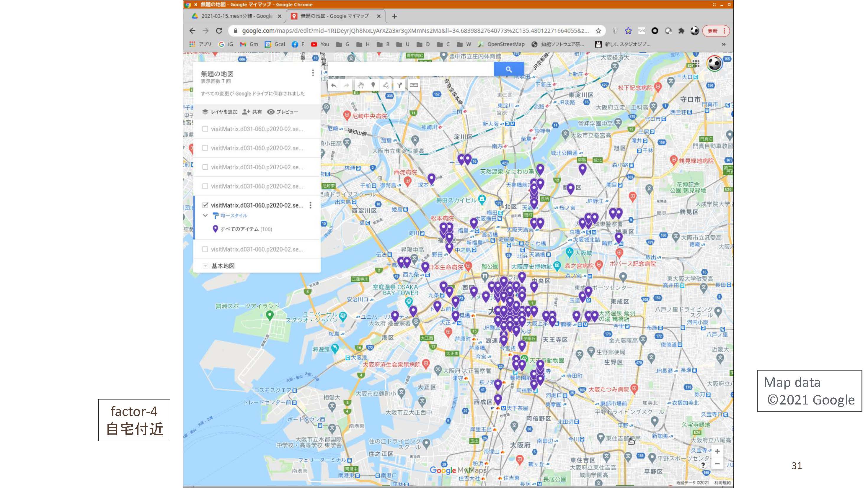Bookmark this page with the star icon
Image resolution: width=868 pixels, height=488 pixels.
coord(598,31)
